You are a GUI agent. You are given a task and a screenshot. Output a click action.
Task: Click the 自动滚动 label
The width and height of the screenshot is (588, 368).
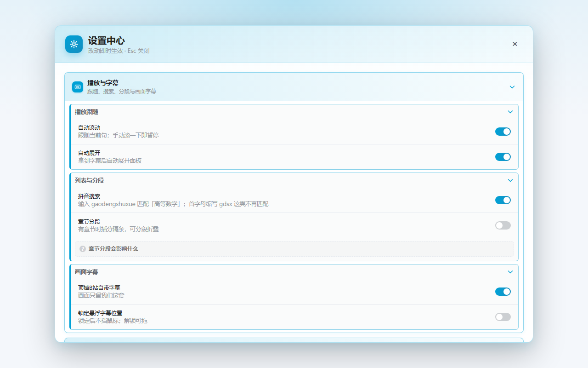89,128
